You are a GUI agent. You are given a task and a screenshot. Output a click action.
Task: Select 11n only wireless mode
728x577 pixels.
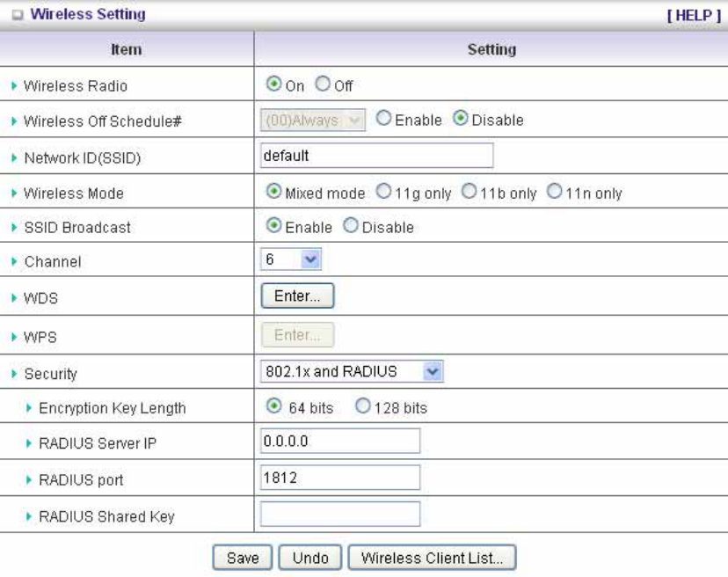555,191
